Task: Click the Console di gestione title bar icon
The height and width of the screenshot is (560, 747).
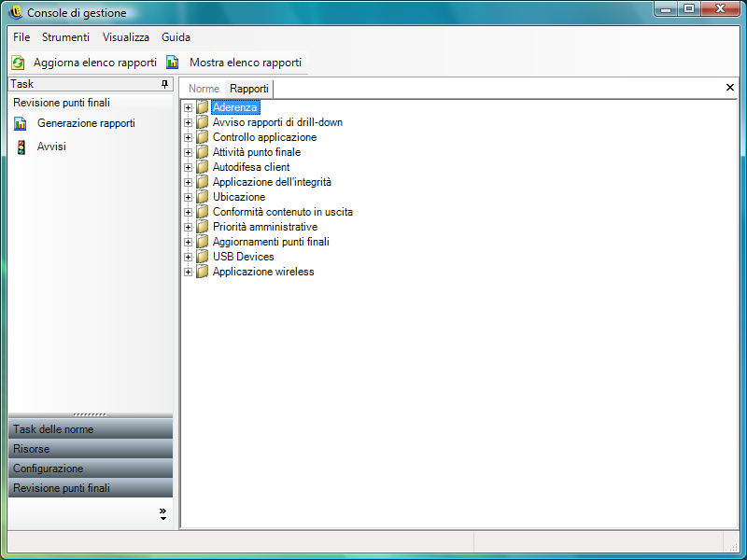Action: click(x=15, y=12)
